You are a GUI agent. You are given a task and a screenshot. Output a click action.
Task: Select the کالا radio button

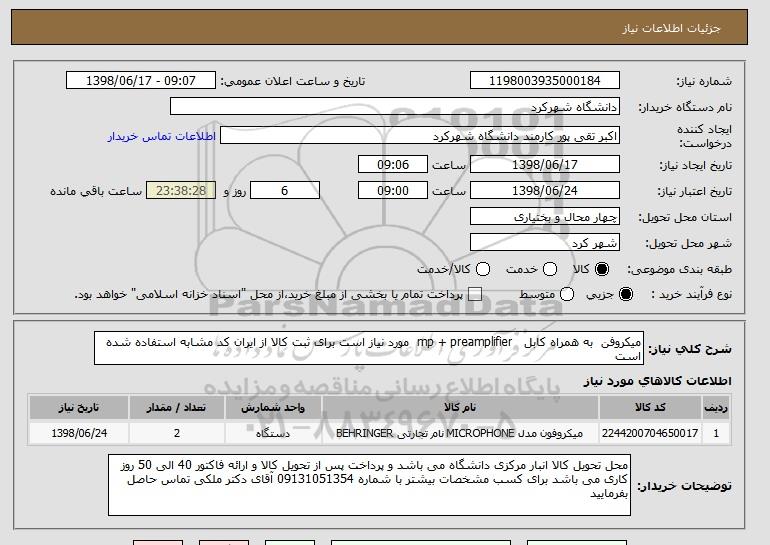pos(602,269)
